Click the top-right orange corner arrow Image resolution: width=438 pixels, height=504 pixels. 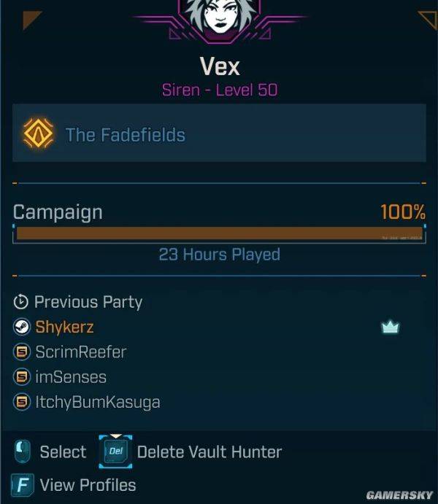tap(428, 20)
